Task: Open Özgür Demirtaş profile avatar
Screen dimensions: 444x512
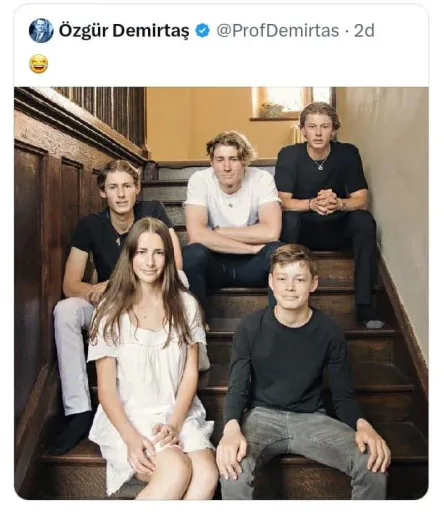Action: pos(41,31)
